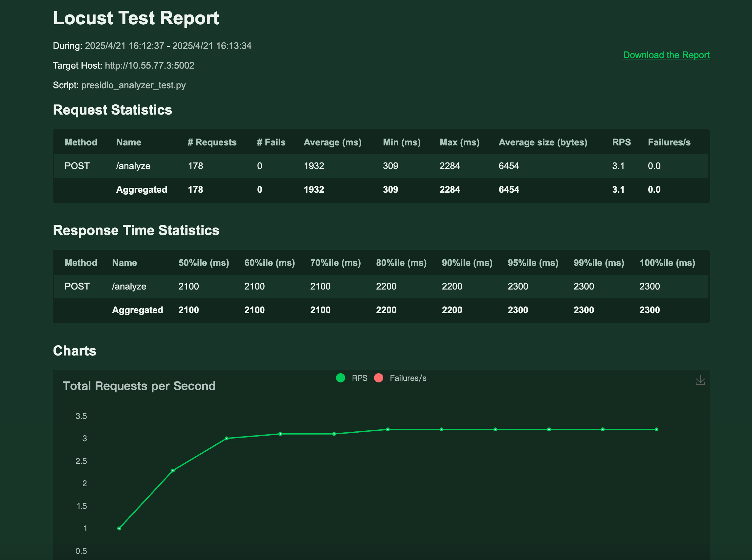This screenshot has height=560, width=752.
Task: Click the 99%ile (ms) column header
Action: point(598,263)
